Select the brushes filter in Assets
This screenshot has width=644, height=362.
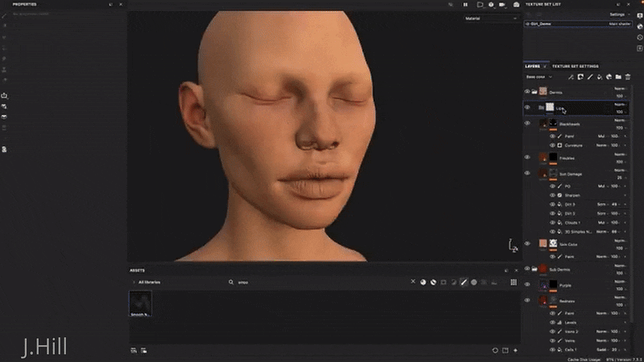(x=463, y=282)
